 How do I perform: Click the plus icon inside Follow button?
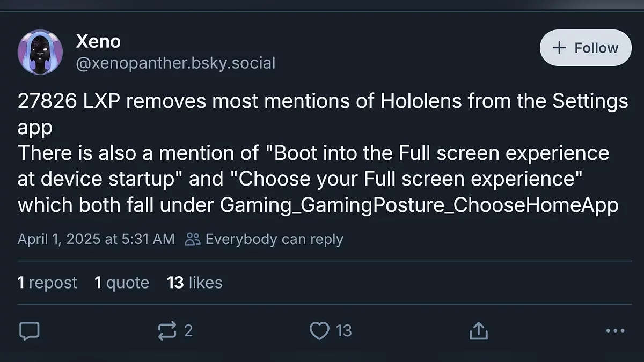(x=559, y=48)
